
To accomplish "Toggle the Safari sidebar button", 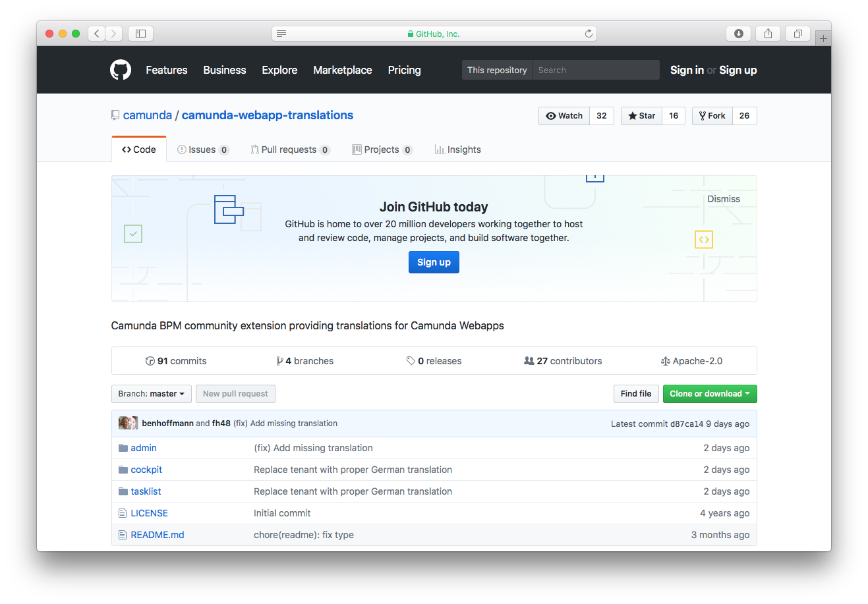I will [140, 34].
